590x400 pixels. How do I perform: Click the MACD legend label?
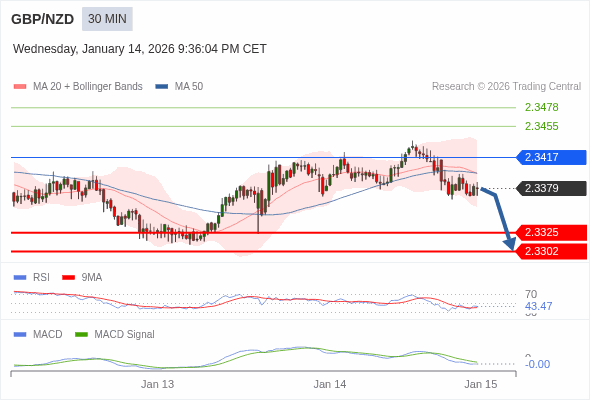pyautogui.click(x=48, y=335)
